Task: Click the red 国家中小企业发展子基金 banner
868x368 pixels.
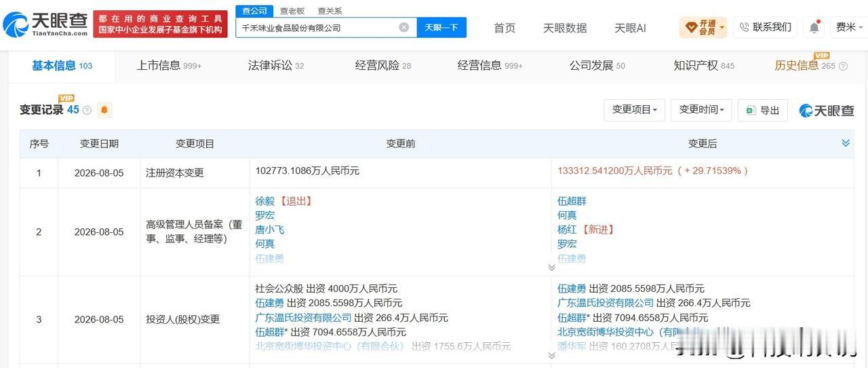Action: point(160,24)
